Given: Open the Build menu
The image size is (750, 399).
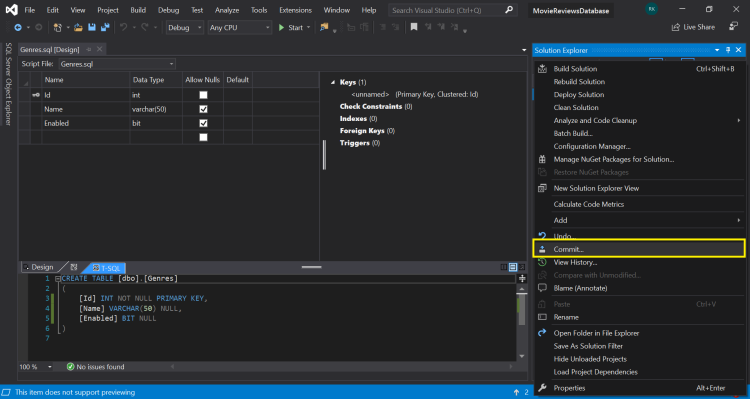Looking at the screenshot, I should (138, 10).
